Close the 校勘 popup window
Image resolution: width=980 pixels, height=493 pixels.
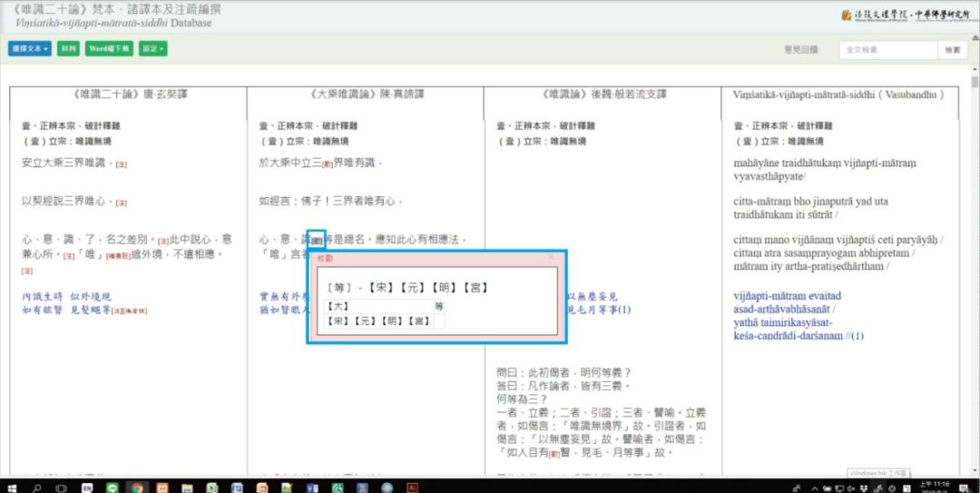(550, 259)
